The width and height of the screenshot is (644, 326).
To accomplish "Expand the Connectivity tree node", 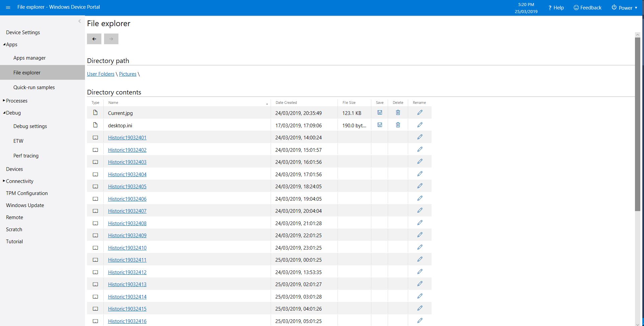I will (x=4, y=181).
